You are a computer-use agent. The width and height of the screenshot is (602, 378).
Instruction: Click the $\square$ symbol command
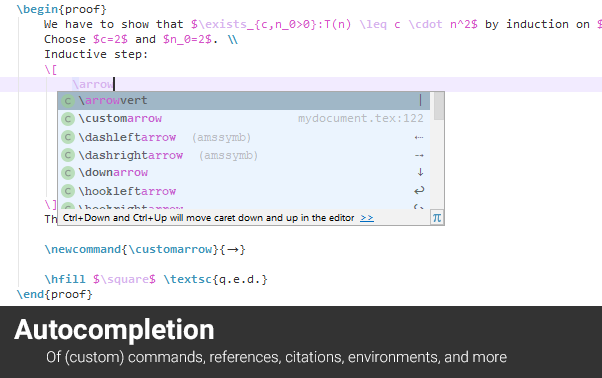point(124,279)
